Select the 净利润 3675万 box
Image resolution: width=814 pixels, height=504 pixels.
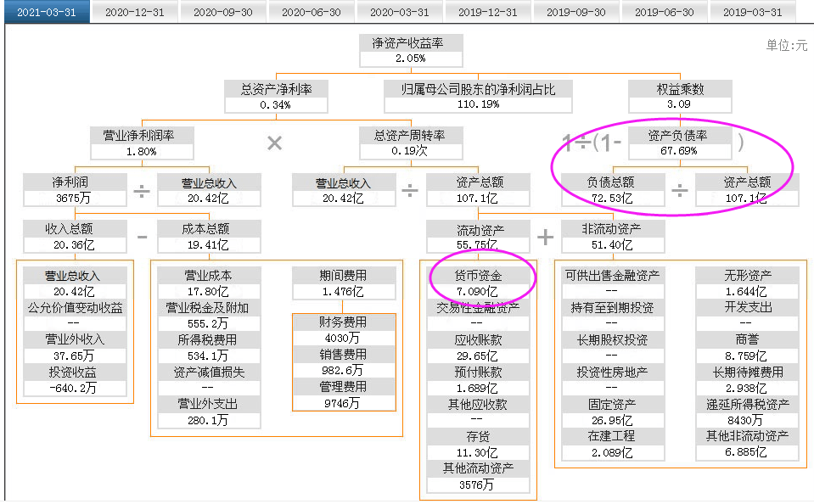75,190
